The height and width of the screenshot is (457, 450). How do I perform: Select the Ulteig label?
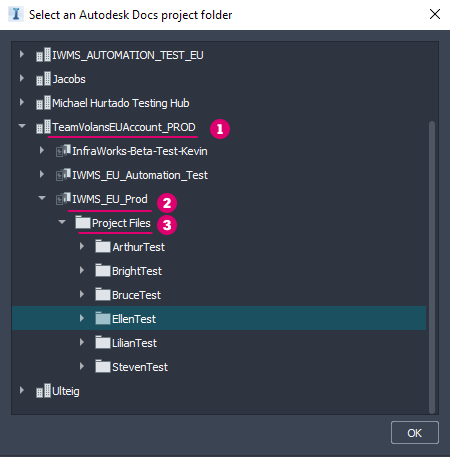coord(66,391)
